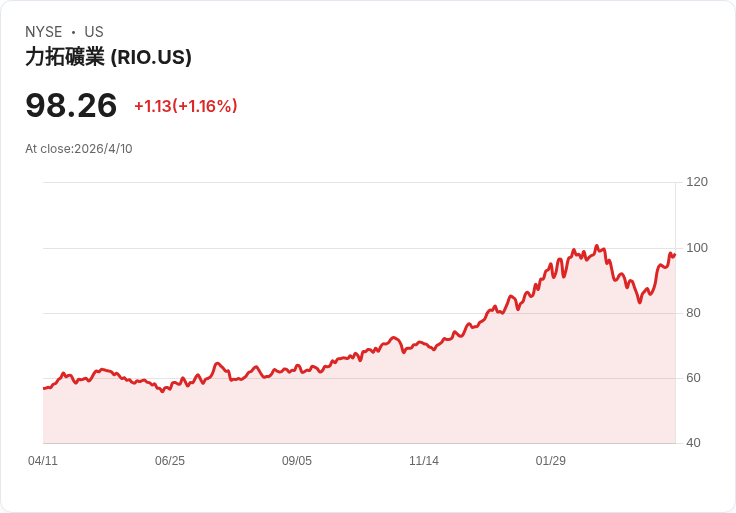Click the stock title 力拓礦業 (RIO.US)

point(108,57)
